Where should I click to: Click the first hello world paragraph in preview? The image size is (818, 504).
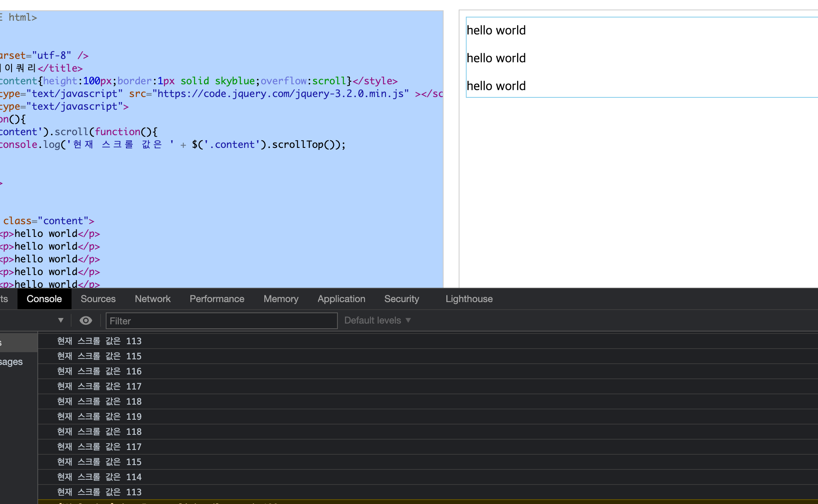point(496,30)
